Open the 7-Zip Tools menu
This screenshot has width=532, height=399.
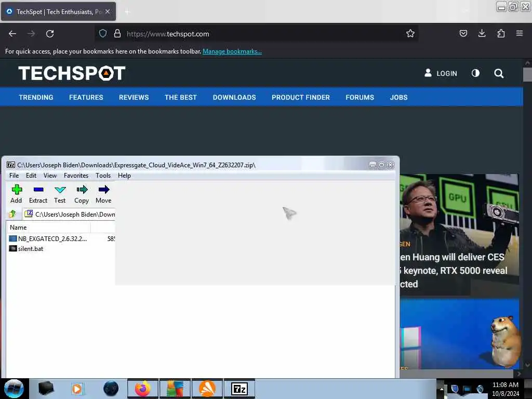click(103, 176)
